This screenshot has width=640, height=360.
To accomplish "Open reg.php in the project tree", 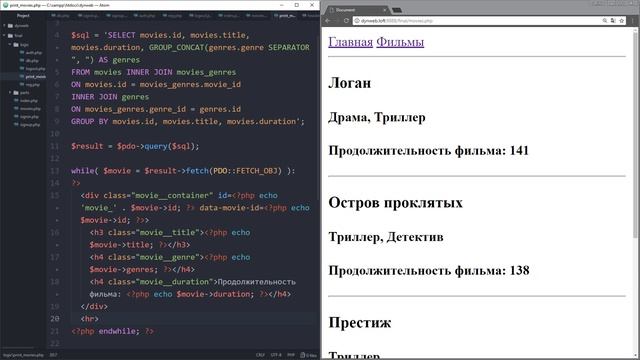I will pos(32,84).
